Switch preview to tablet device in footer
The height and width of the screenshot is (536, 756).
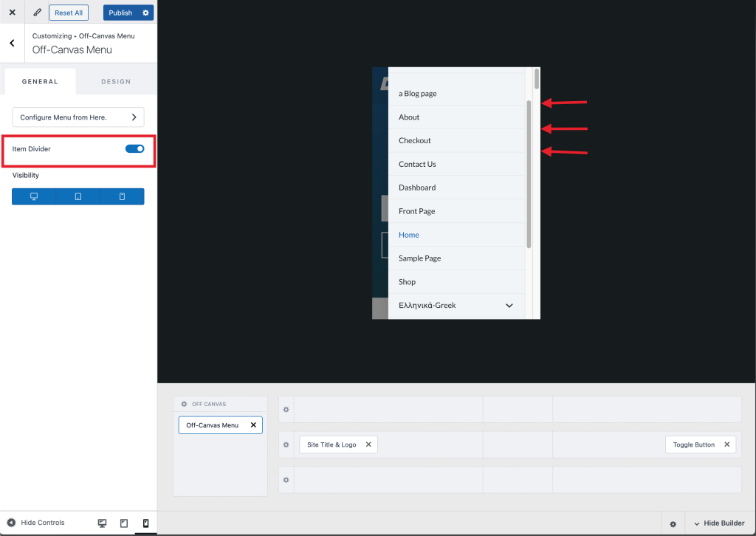[x=124, y=523]
